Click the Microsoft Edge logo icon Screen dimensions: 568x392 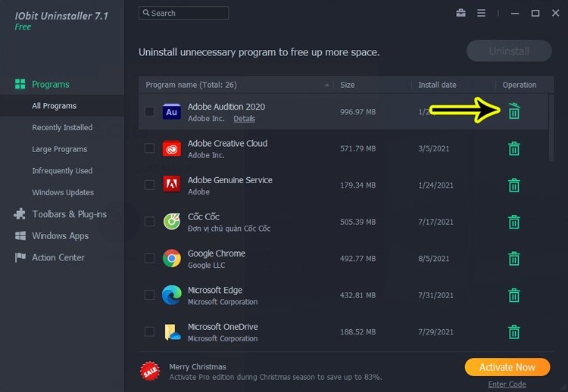(172, 295)
